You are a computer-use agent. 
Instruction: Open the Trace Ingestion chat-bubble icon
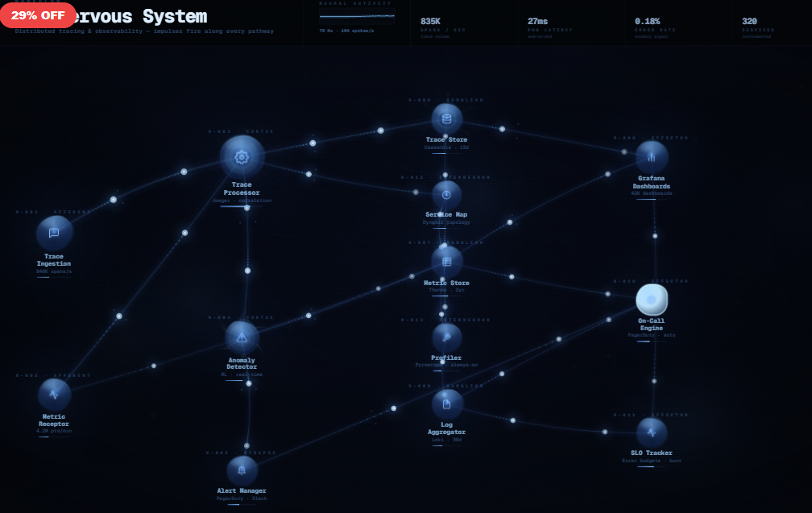54,234
